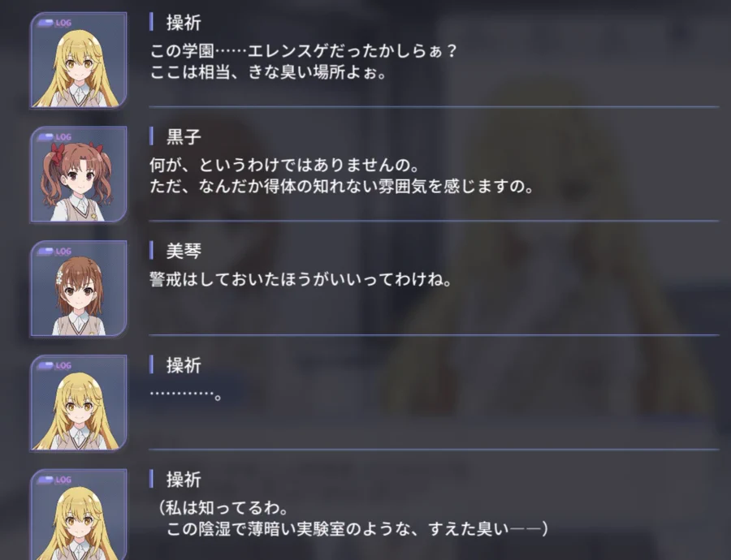Image resolution: width=731 pixels, height=560 pixels.
Task: Click 操祈 name above （私は知ってるわ。 line
Action: pyautogui.click(x=184, y=480)
